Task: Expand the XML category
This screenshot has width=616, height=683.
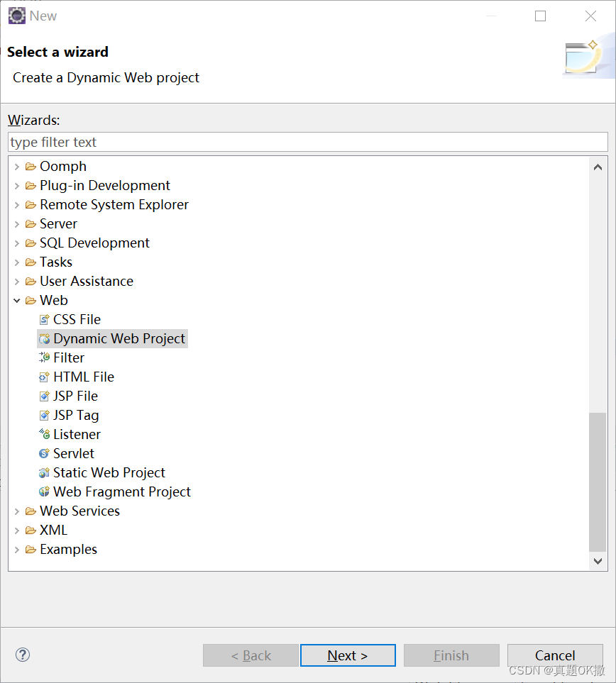Action: (17, 530)
